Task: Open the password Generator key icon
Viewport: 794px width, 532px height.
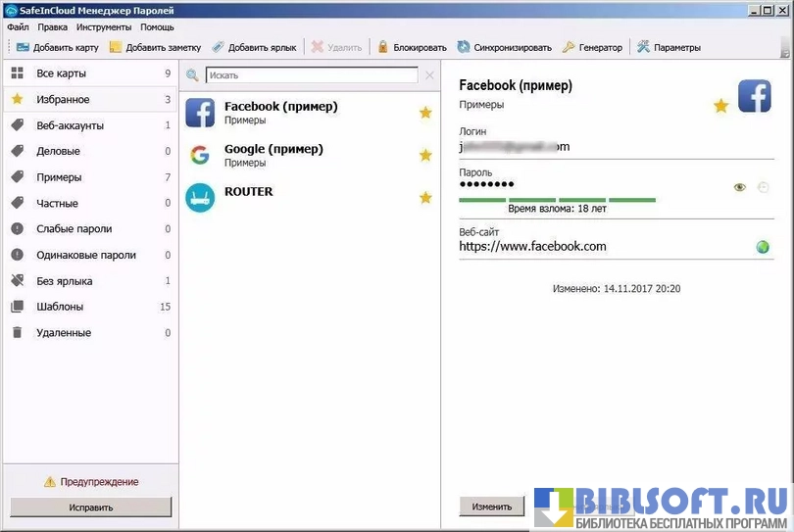Action: pyautogui.click(x=570, y=47)
